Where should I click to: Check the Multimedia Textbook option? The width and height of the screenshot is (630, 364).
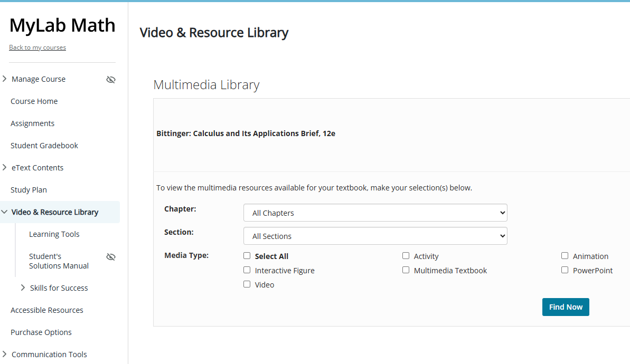point(406,270)
